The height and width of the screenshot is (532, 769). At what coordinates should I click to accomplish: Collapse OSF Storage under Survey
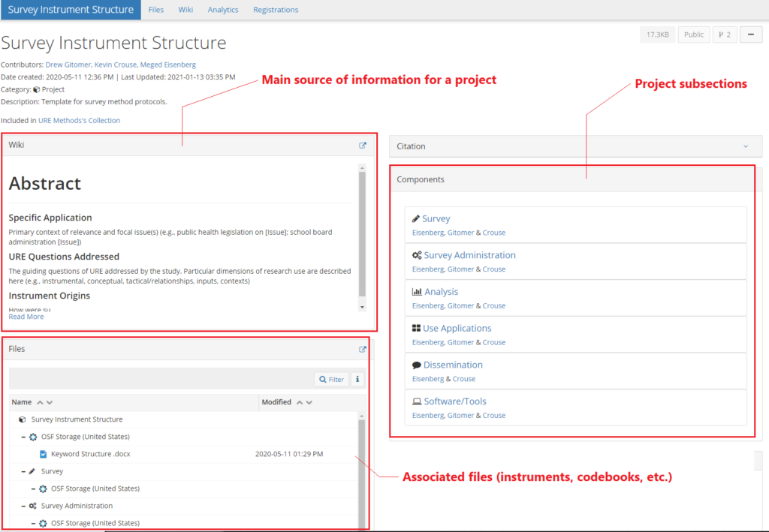pyautogui.click(x=33, y=489)
